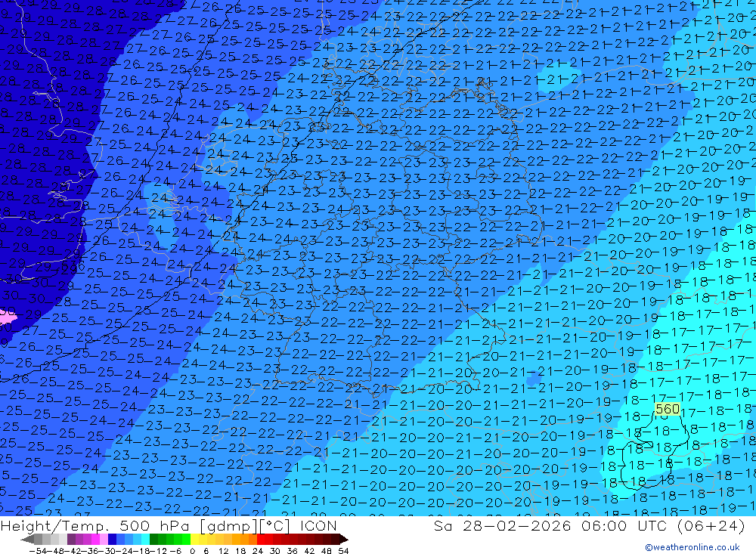Click the '30' legend label
The width and height of the screenshot is (756, 554).
pyautogui.click(x=274, y=551)
